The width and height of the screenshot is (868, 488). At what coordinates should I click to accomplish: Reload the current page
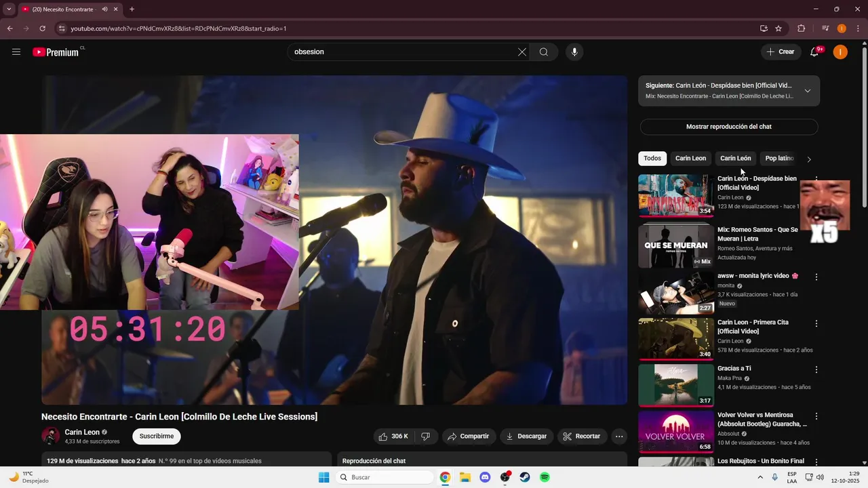click(x=43, y=28)
